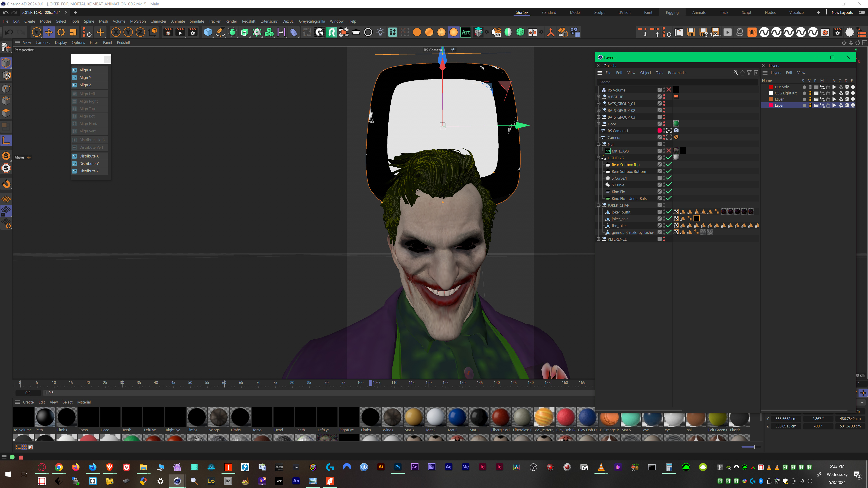The width and height of the screenshot is (868, 488).
Task: Activate the Move tool in toolbar
Action: point(49,32)
